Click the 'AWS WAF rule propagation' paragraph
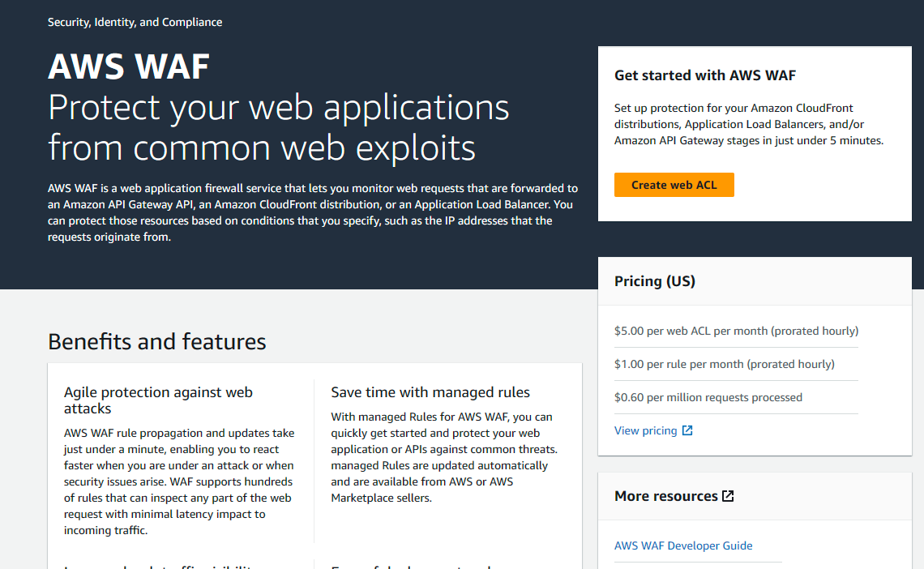The image size is (924, 569). point(179,481)
